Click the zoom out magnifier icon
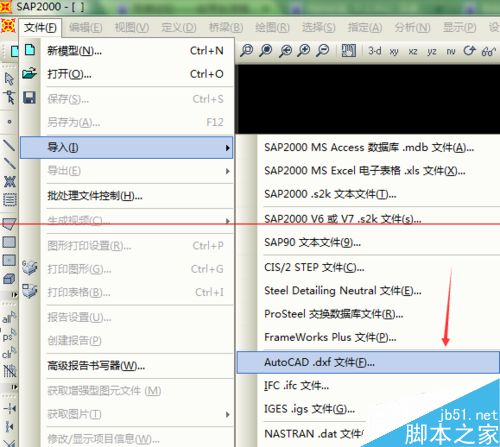500x447 pixels. point(323,51)
